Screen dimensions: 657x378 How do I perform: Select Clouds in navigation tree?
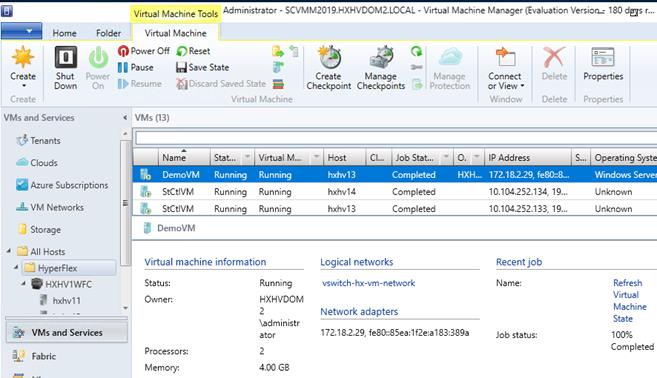pos(44,163)
